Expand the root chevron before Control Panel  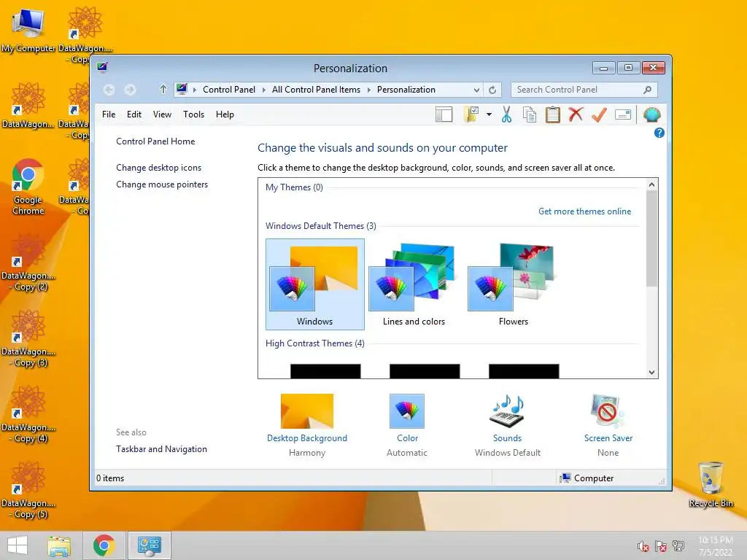coord(194,90)
